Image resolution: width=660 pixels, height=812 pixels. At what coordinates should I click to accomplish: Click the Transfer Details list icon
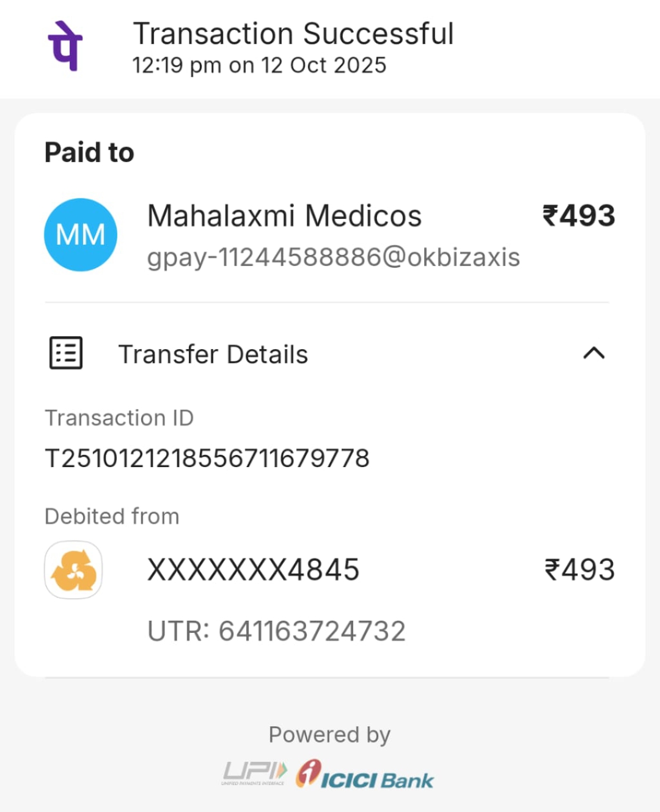tap(65, 353)
